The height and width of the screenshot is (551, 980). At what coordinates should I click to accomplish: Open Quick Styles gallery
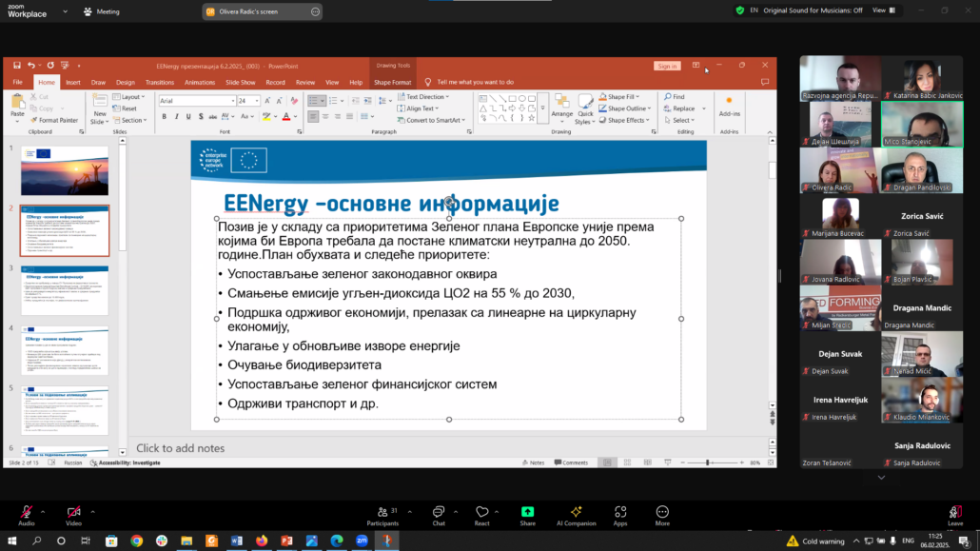(586, 109)
